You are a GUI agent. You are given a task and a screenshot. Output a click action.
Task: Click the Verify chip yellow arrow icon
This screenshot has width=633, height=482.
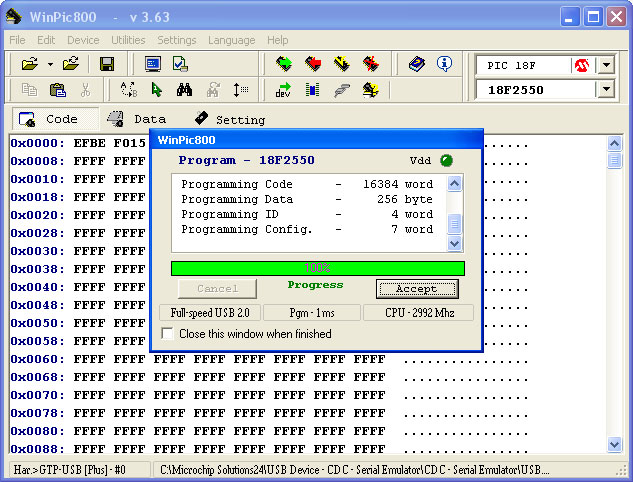point(342,64)
